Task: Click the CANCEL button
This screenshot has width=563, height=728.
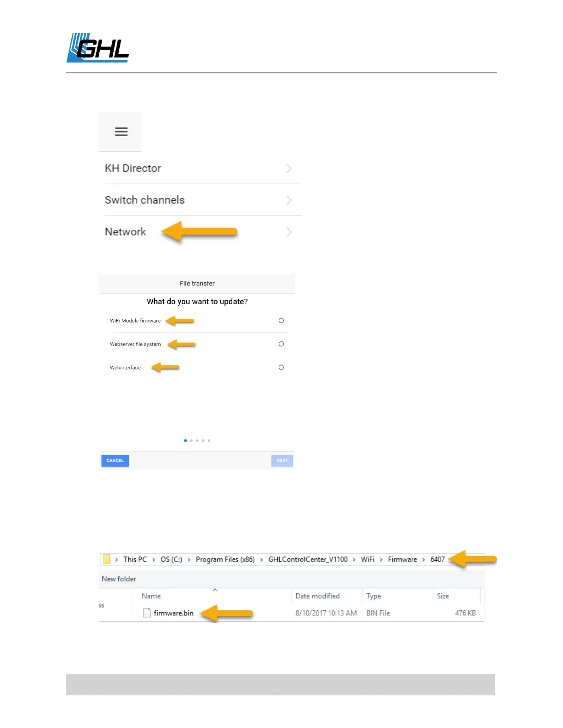Action: pos(115,461)
